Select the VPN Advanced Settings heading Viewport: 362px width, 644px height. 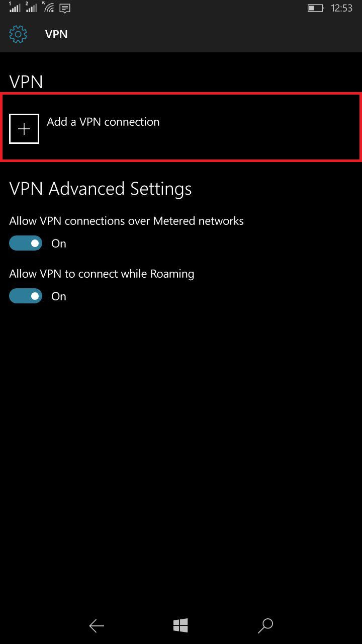pyautogui.click(x=101, y=189)
